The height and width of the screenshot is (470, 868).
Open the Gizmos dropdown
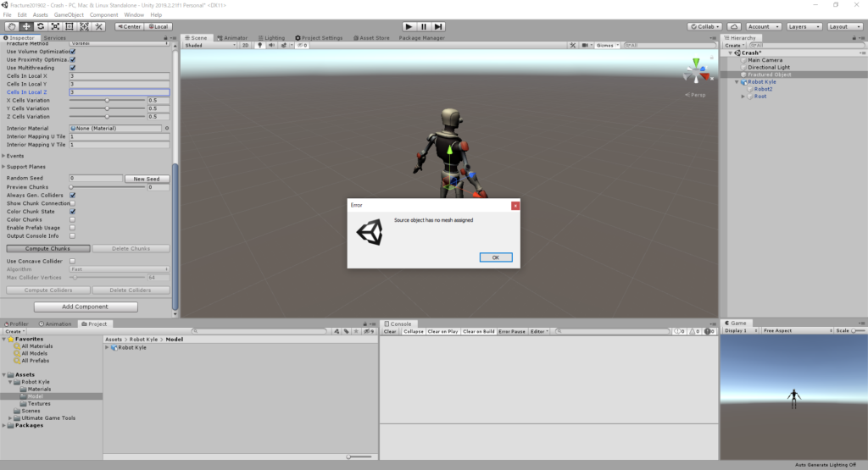pos(607,46)
